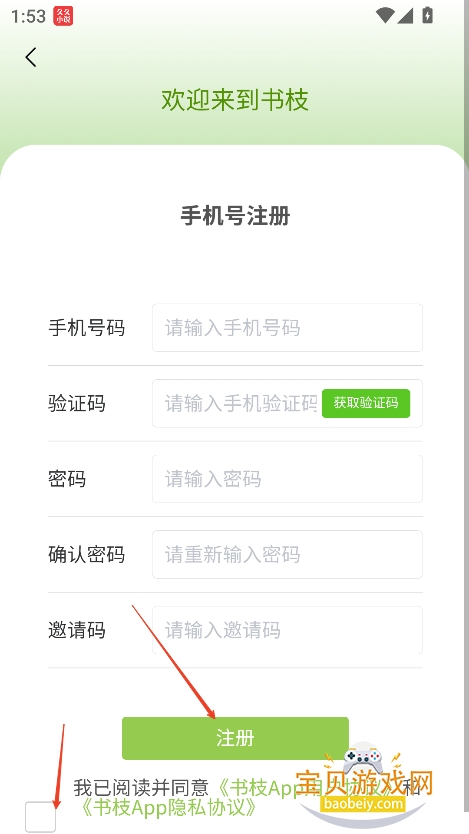Tap the battery charging icon
Screen dimensions: 469x834
coord(428,15)
